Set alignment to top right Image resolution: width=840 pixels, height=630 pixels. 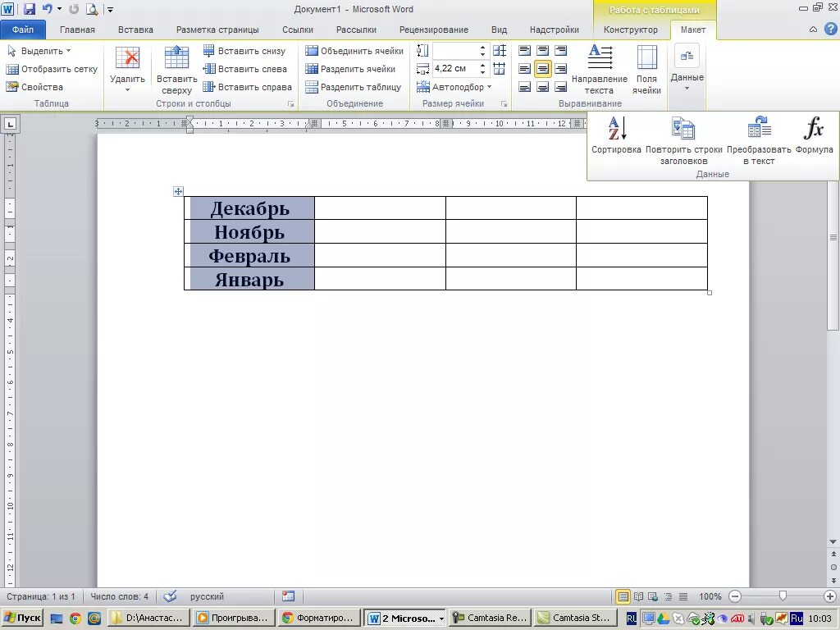(561, 51)
